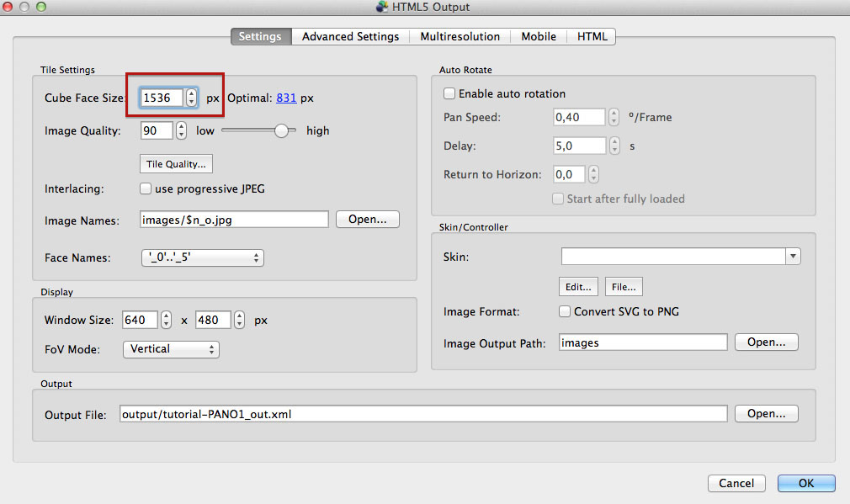
Task: Toggle Convert SVG to PNG checkbox
Action: [x=565, y=311]
